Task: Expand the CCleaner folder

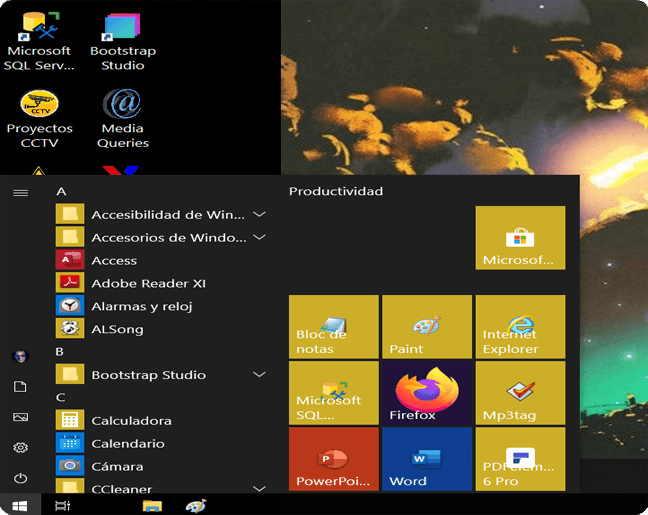Action: (259, 489)
